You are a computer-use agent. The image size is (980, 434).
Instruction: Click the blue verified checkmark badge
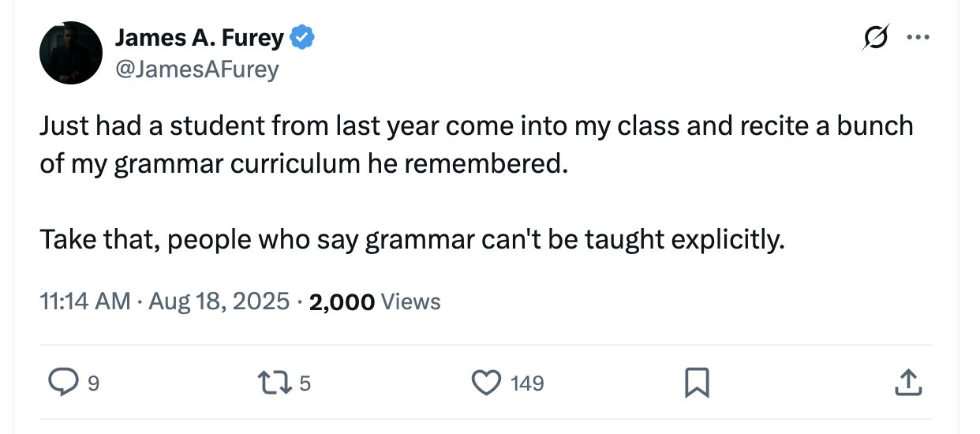point(303,36)
